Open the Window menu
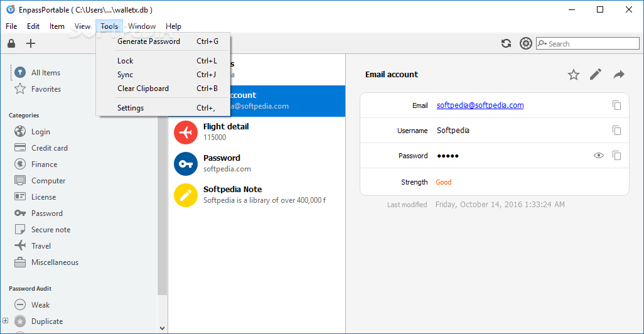Screen dimensions: 644x334 click(x=142, y=26)
